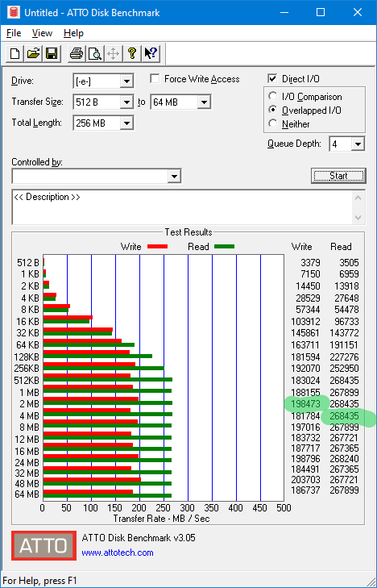Click the status bar help message
The width and height of the screenshot is (377, 588).
click(x=39, y=581)
